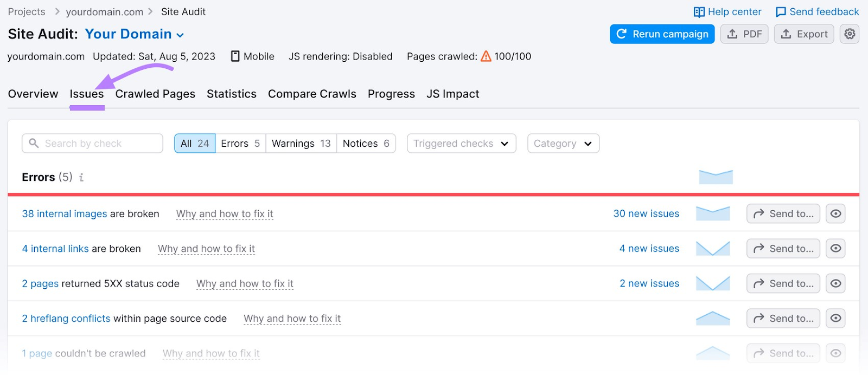868x376 pixels.
Task: Expand the Your Domain project selector
Action: click(x=135, y=34)
